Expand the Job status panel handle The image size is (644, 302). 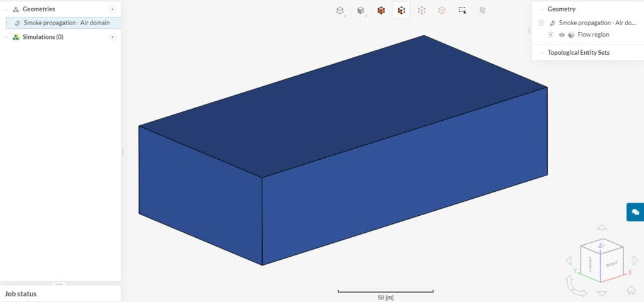[59, 284]
